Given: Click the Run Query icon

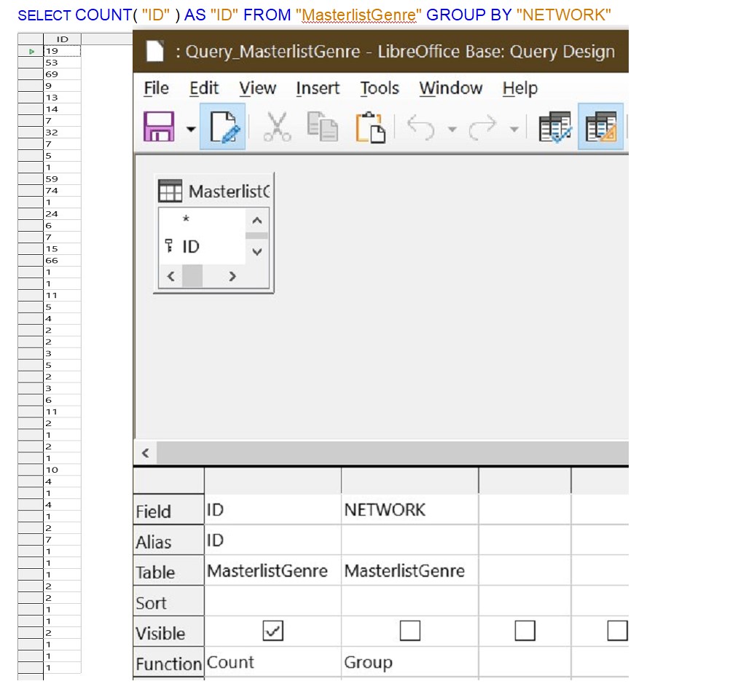Looking at the screenshot, I should [555, 127].
